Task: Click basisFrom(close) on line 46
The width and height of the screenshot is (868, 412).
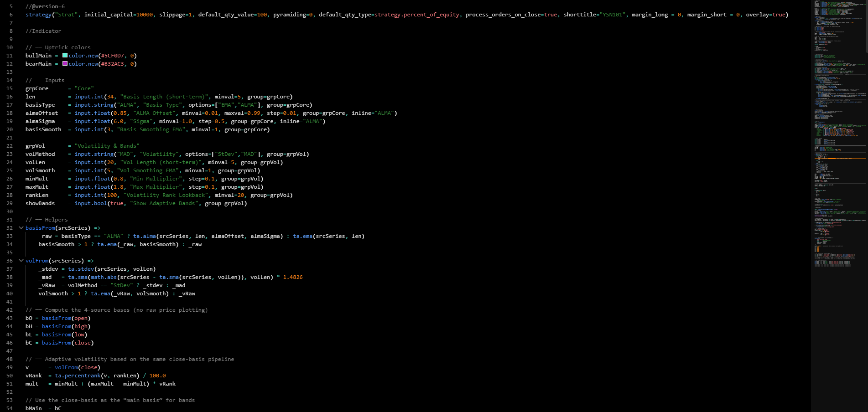Action: [x=57, y=343]
